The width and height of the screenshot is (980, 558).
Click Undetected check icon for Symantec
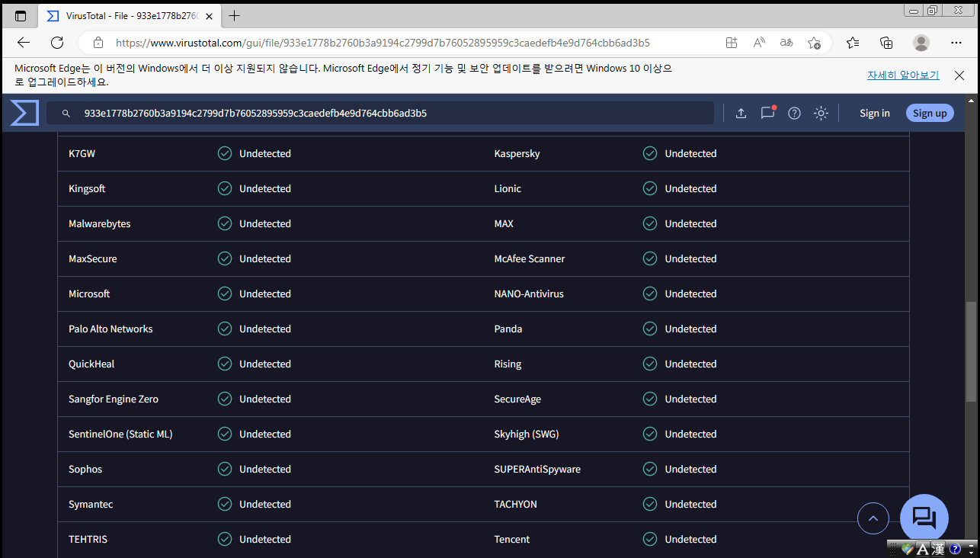[225, 504]
